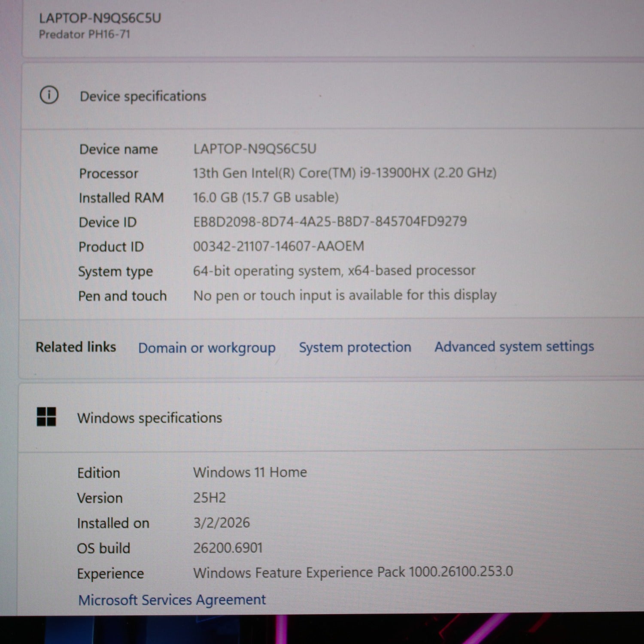
Task: Click the Device specifications info icon
Action: click(x=49, y=95)
